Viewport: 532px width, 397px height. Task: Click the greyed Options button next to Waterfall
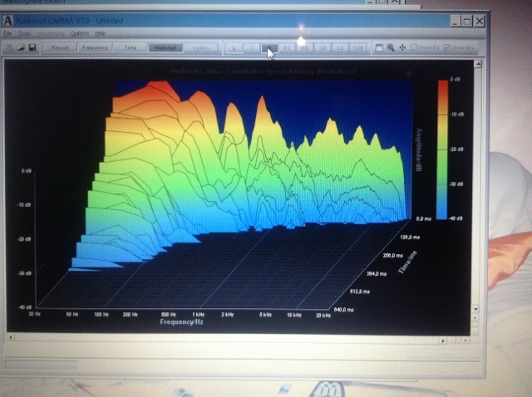201,48
